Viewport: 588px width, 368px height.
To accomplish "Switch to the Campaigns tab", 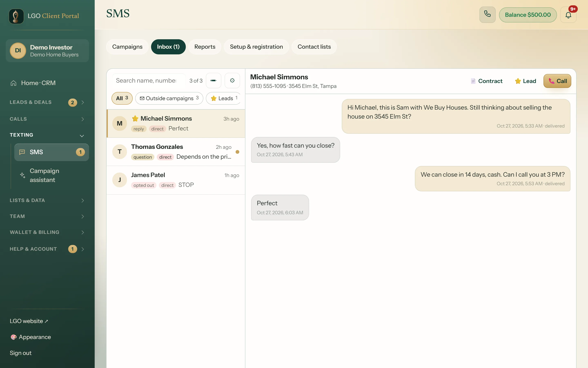I will [x=127, y=47].
